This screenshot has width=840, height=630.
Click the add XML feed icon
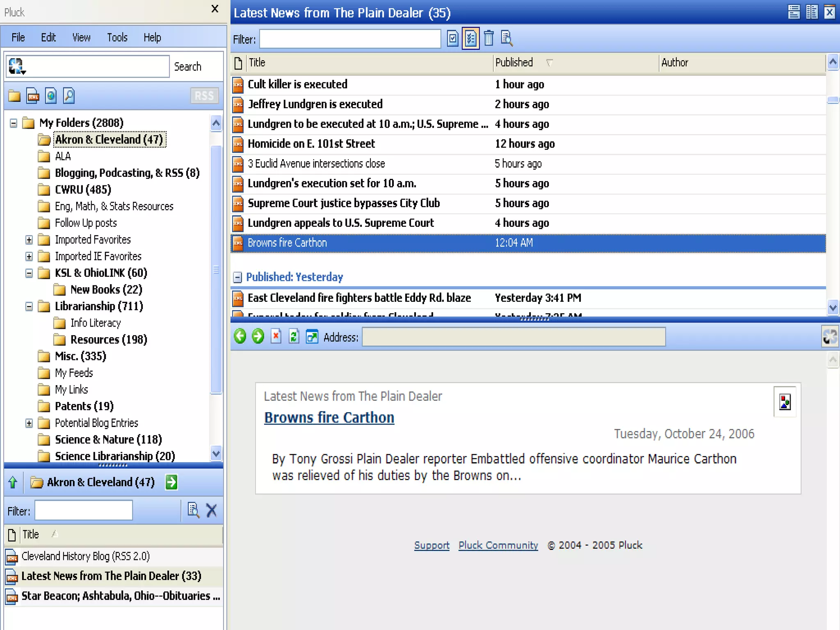(33, 96)
